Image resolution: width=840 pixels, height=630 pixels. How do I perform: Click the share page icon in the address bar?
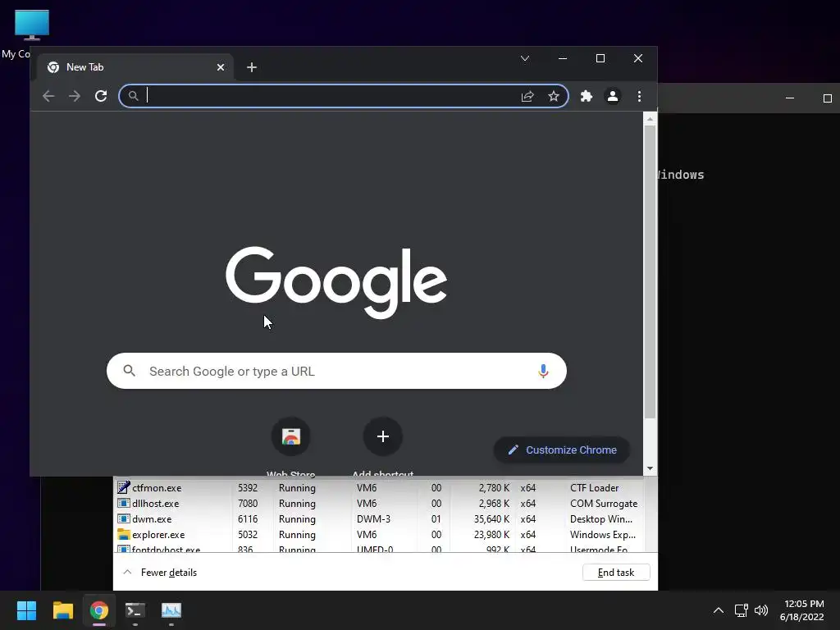coord(527,96)
